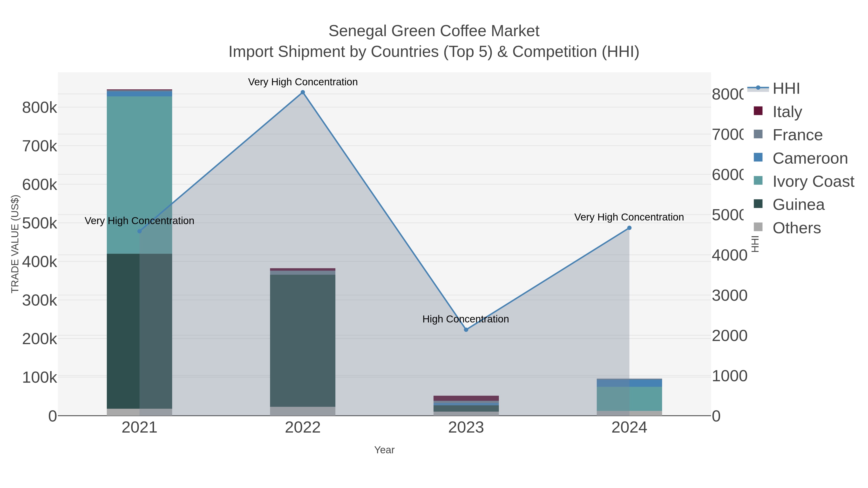The width and height of the screenshot is (868, 488).
Task: Click the Cameroon segment of 2024 bar
Action: pyautogui.click(x=630, y=383)
